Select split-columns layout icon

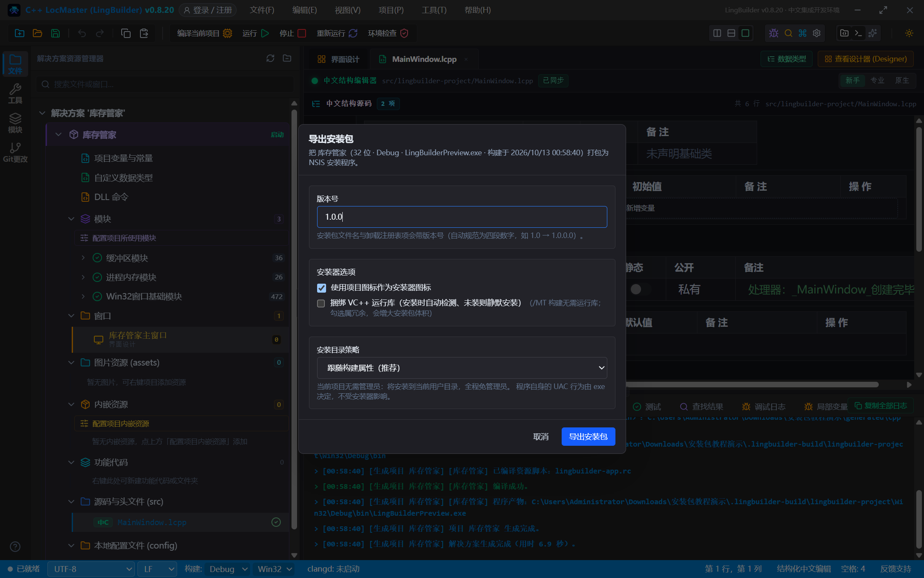pos(717,33)
